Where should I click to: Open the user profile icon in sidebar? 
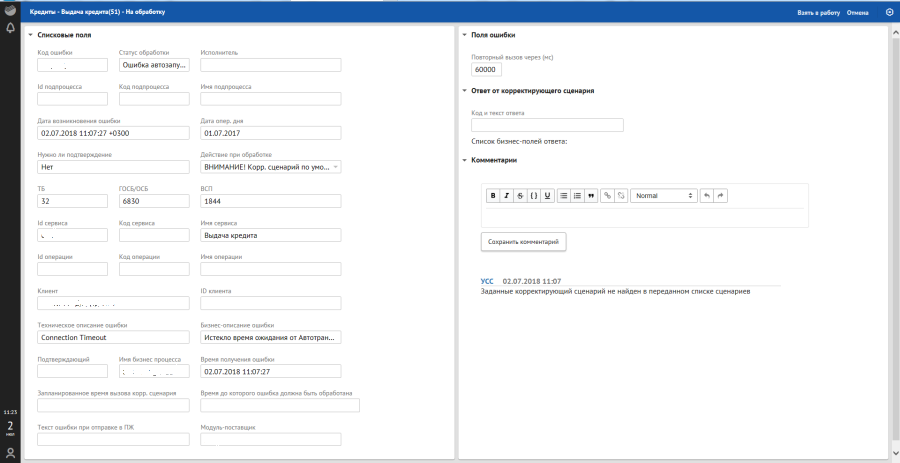[x=10, y=452]
